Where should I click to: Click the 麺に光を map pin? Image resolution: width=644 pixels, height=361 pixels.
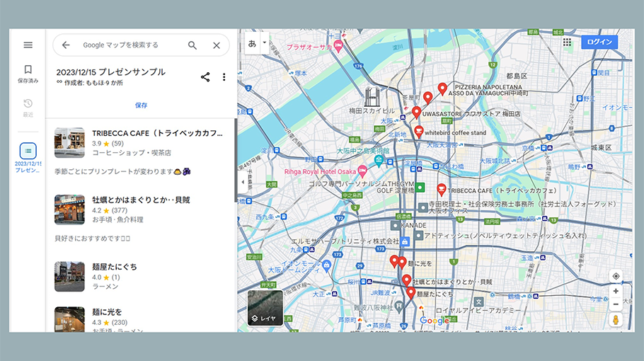(402, 262)
